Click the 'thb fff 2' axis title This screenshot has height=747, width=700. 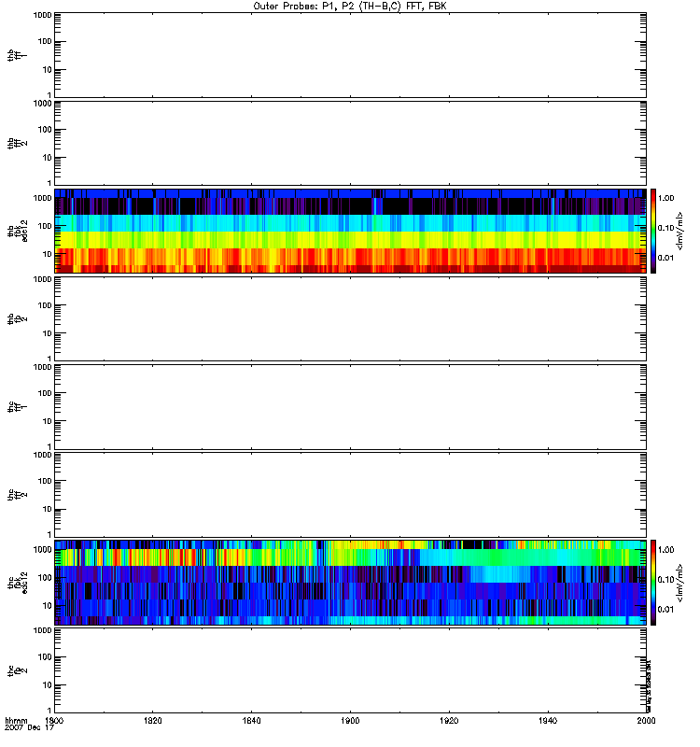[x=17, y=143]
